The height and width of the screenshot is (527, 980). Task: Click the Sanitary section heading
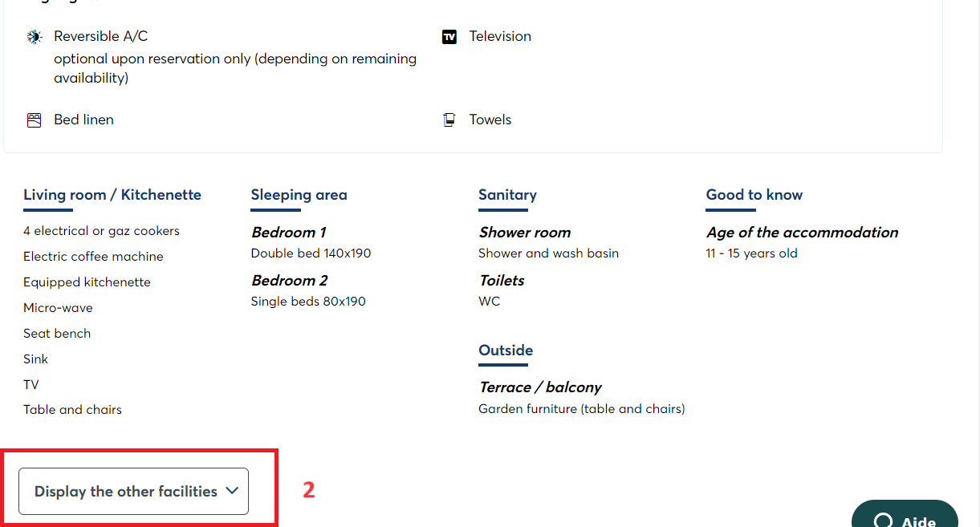[x=507, y=195]
